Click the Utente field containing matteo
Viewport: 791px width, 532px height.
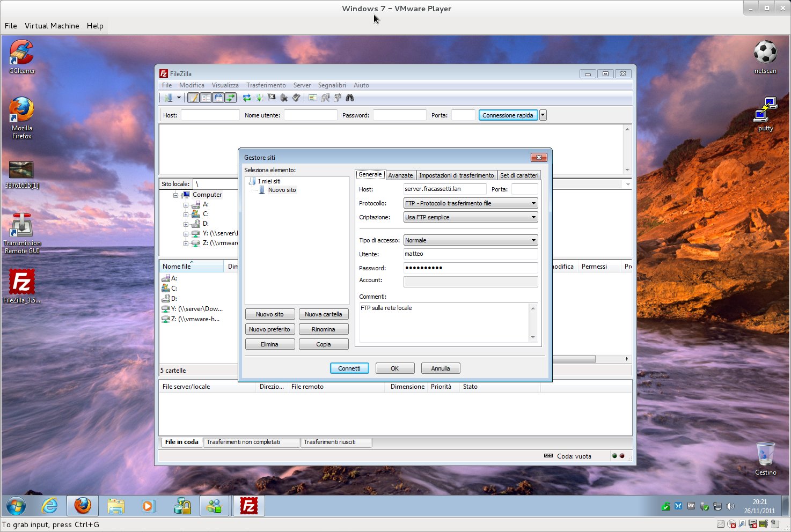click(471, 254)
